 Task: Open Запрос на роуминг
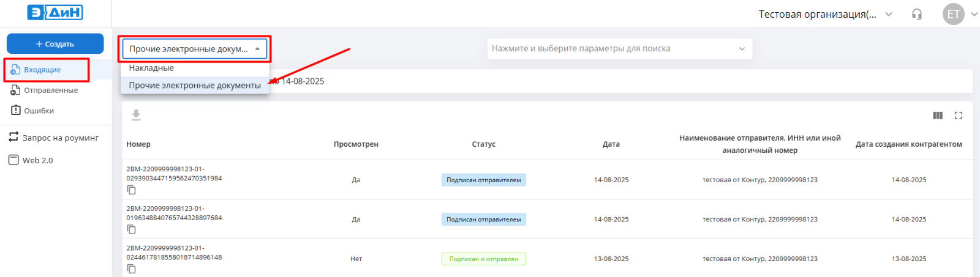(60, 138)
